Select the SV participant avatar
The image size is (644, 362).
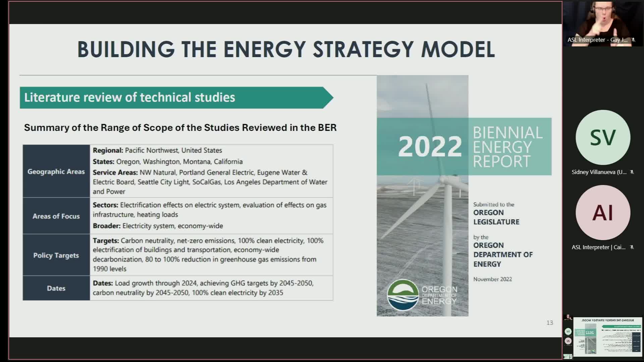tap(603, 137)
